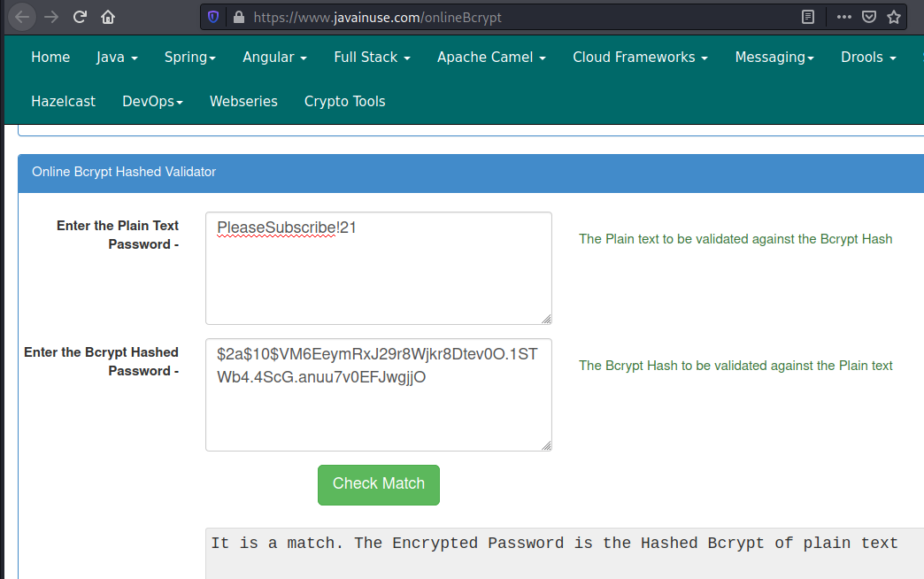Open the Webseries navigation link

[243, 101]
